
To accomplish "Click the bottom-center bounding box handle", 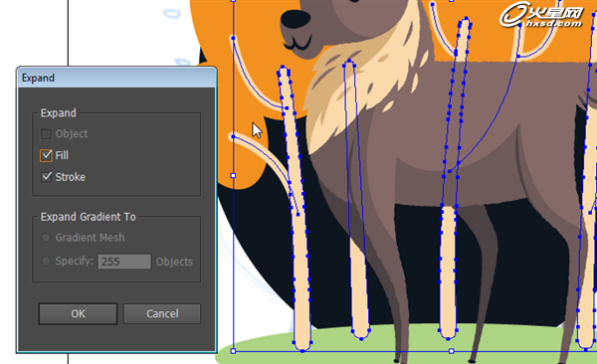I will [451, 351].
